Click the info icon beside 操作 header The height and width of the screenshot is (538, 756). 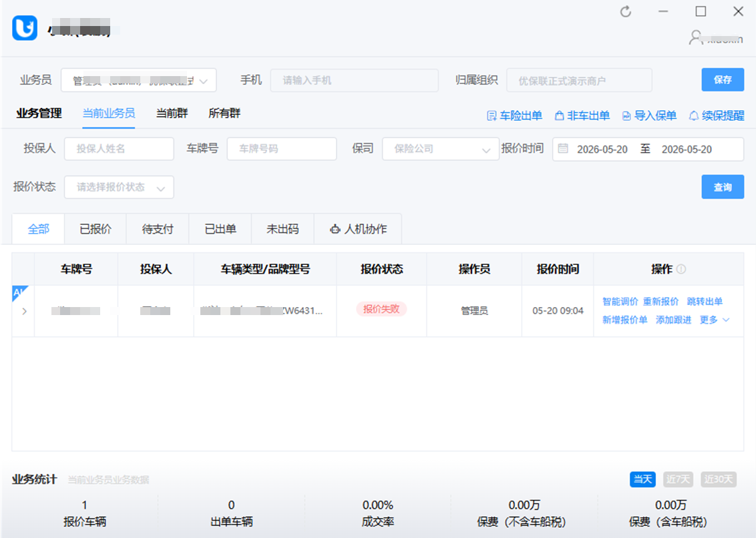(x=681, y=270)
